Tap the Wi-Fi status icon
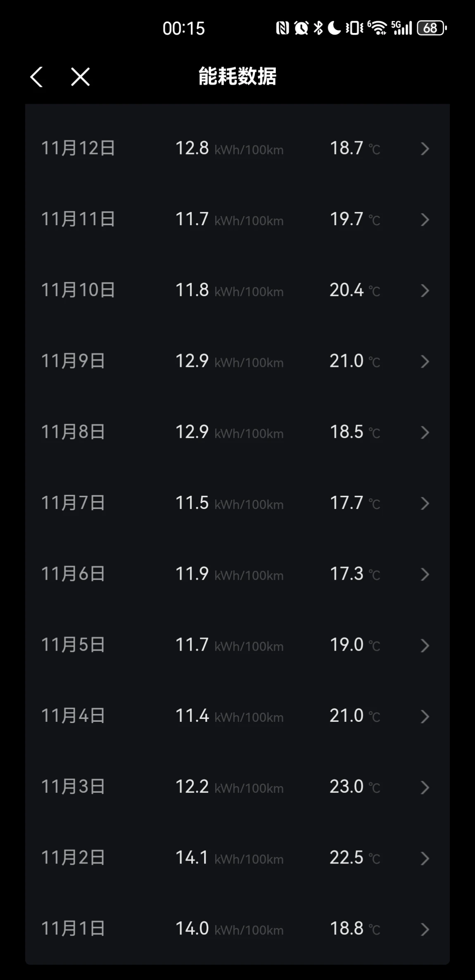This screenshot has width=475, height=980. 377,28
